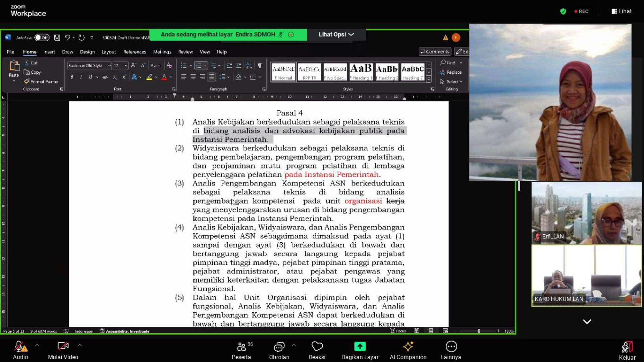The image size is (644, 362).
Task: Toggle underline formatting
Action: (90, 77)
